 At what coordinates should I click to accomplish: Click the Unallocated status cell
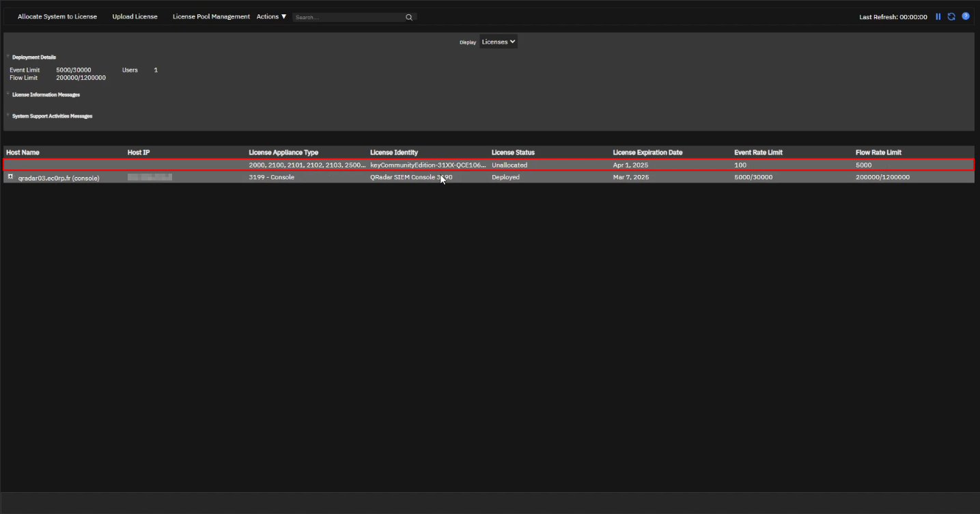pos(509,165)
